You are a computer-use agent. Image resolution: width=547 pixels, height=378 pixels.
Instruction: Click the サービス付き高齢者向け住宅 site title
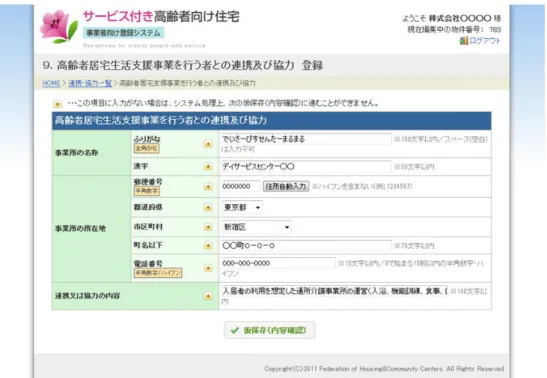[161, 17]
